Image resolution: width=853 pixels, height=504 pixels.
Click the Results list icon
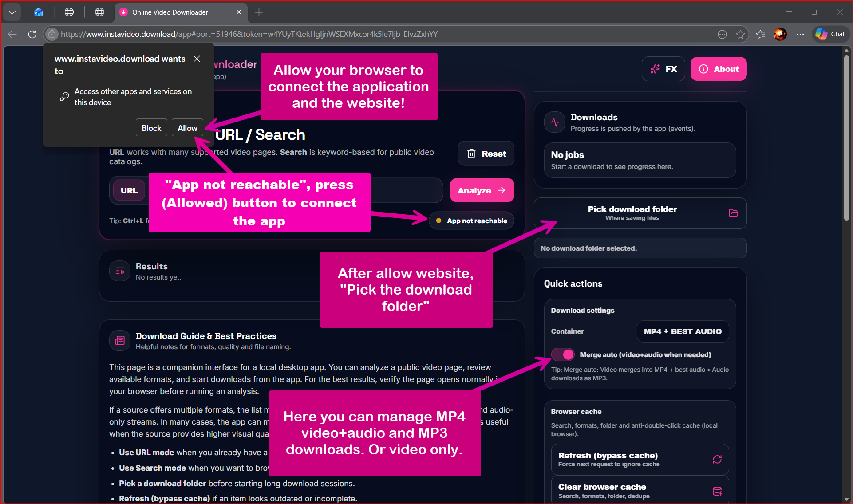click(119, 271)
